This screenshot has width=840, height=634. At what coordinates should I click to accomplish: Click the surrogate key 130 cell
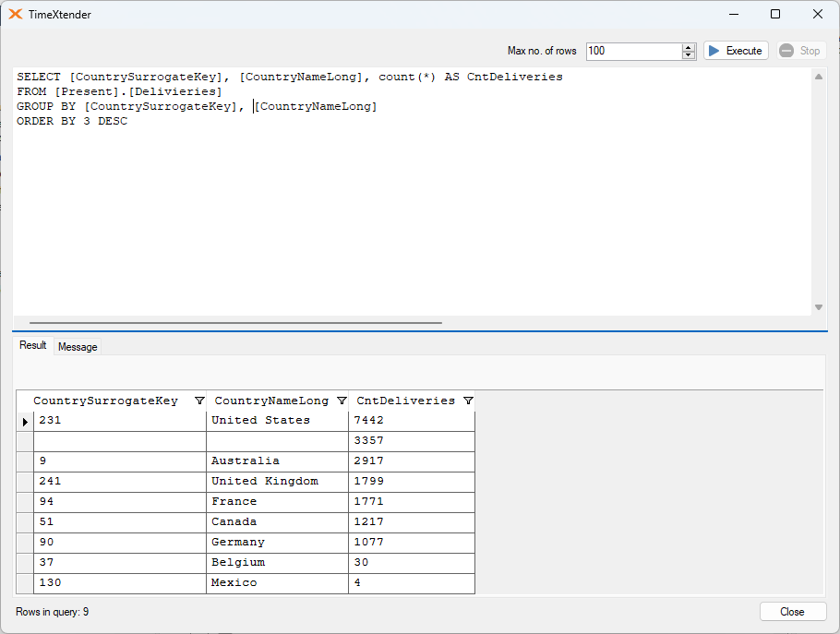click(120, 583)
